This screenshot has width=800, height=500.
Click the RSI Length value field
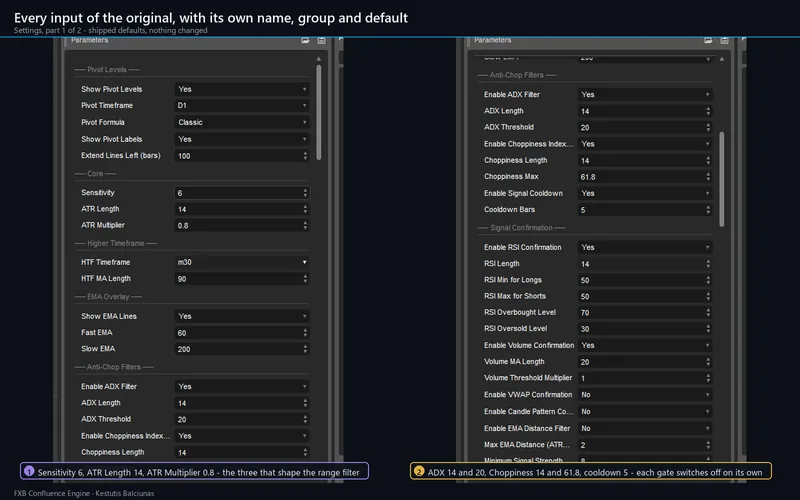click(645, 264)
